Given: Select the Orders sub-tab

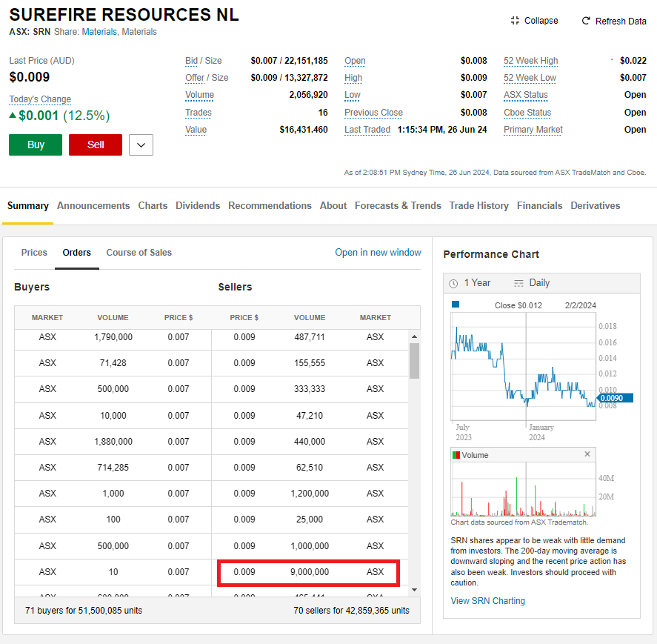Looking at the screenshot, I should pos(77,253).
